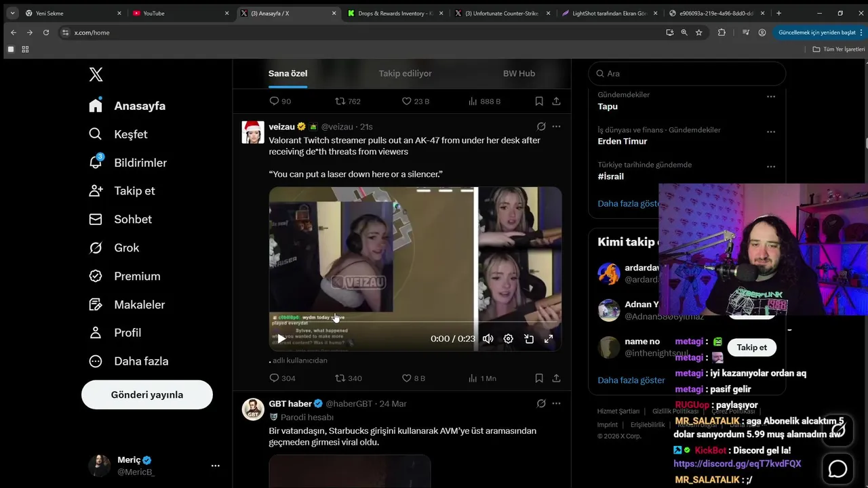Image resolution: width=868 pixels, height=488 pixels.
Task: Open Tüm Yer İşaretleri bookmarks folder
Action: tap(839, 49)
